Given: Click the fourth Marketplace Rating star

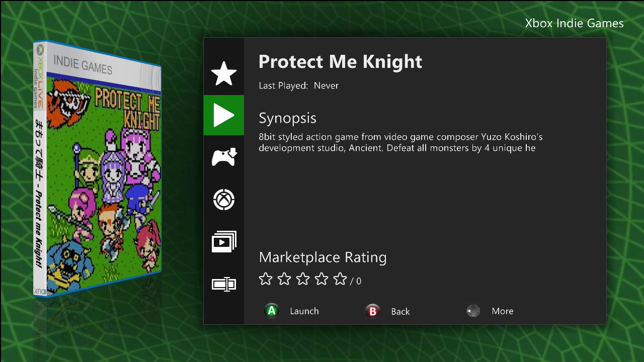Looking at the screenshot, I should (321, 279).
